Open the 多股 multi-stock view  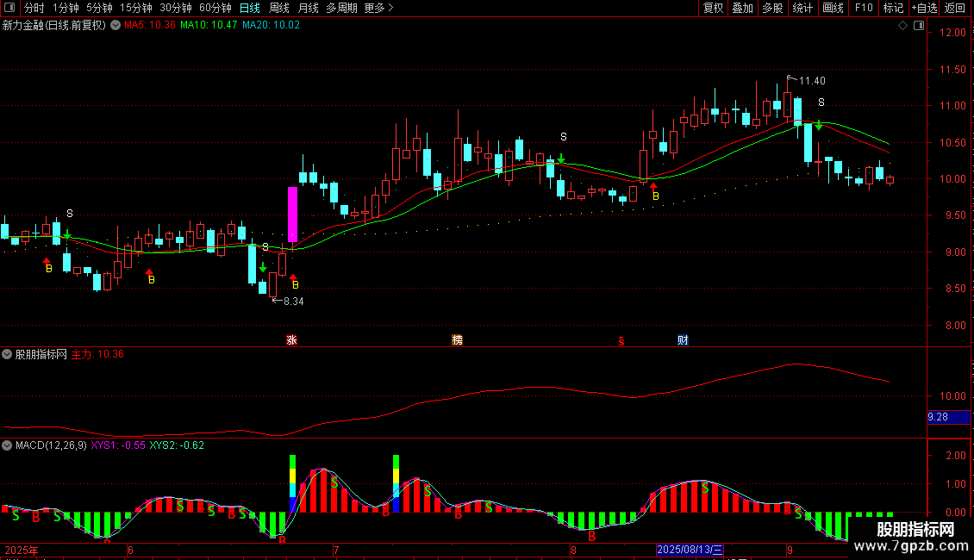(772, 8)
